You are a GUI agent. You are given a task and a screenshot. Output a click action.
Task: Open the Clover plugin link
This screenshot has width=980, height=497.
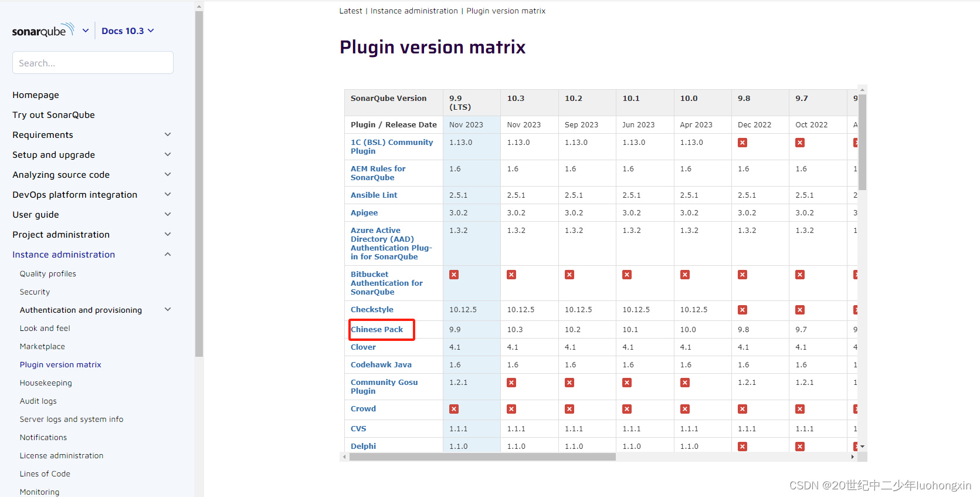point(363,347)
